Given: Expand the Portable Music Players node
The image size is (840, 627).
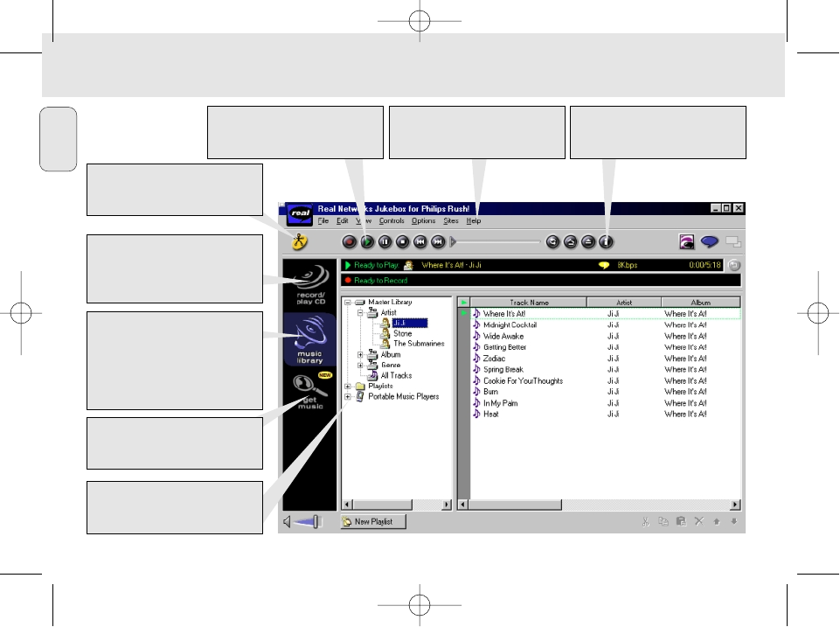Looking at the screenshot, I should coord(348,396).
